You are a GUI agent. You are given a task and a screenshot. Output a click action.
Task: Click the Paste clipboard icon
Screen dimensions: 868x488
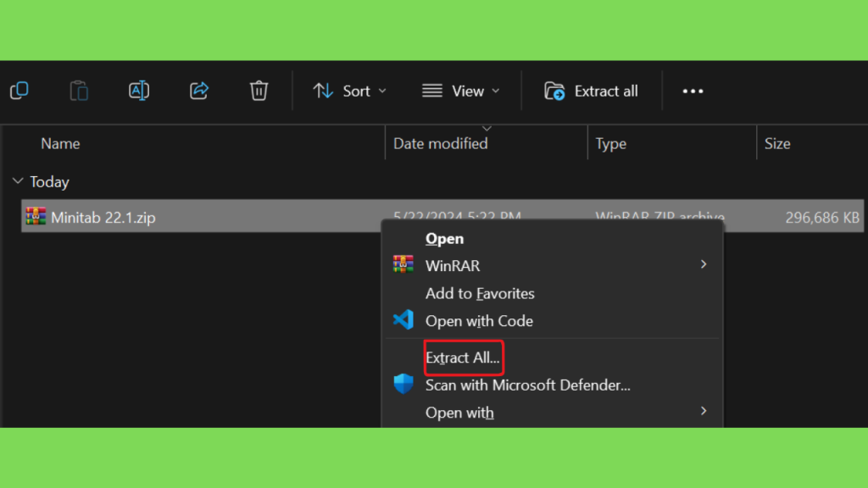click(79, 91)
